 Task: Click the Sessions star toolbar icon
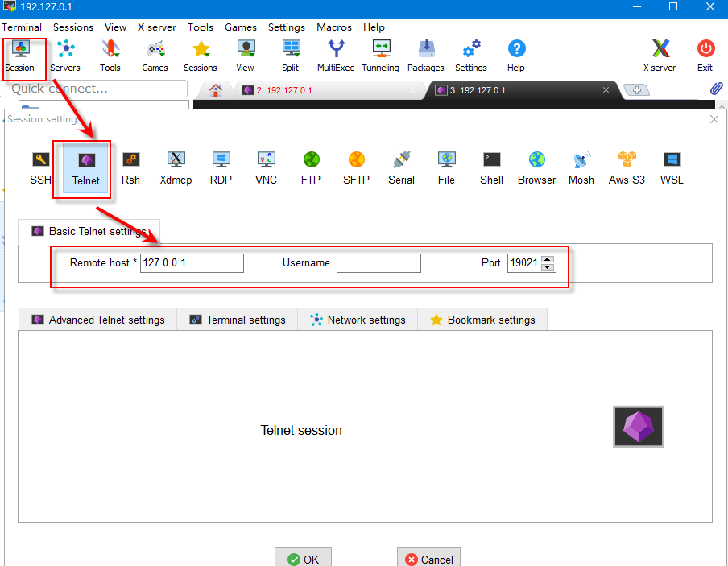tap(200, 56)
